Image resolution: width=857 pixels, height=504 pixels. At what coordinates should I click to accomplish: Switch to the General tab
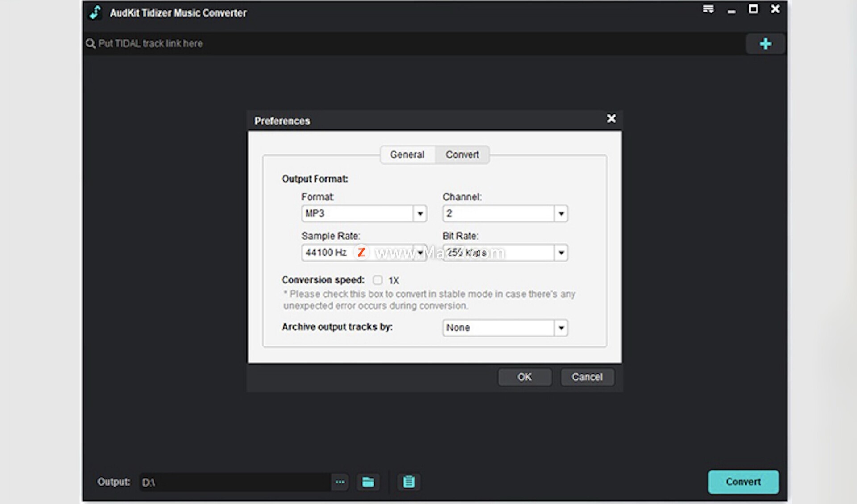click(407, 154)
